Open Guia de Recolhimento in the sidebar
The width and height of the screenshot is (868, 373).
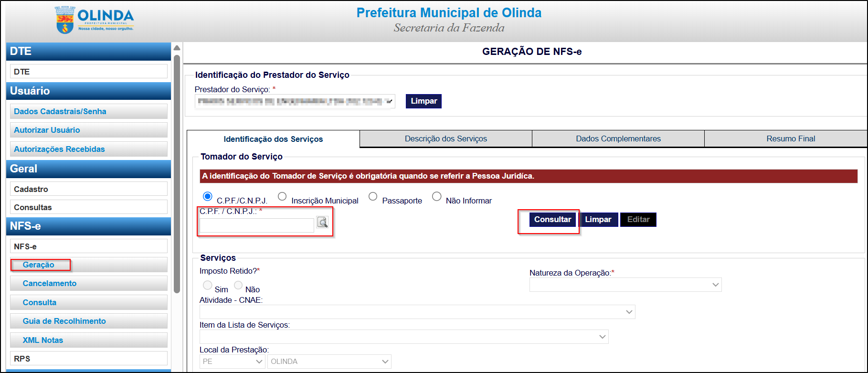point(64,321)
